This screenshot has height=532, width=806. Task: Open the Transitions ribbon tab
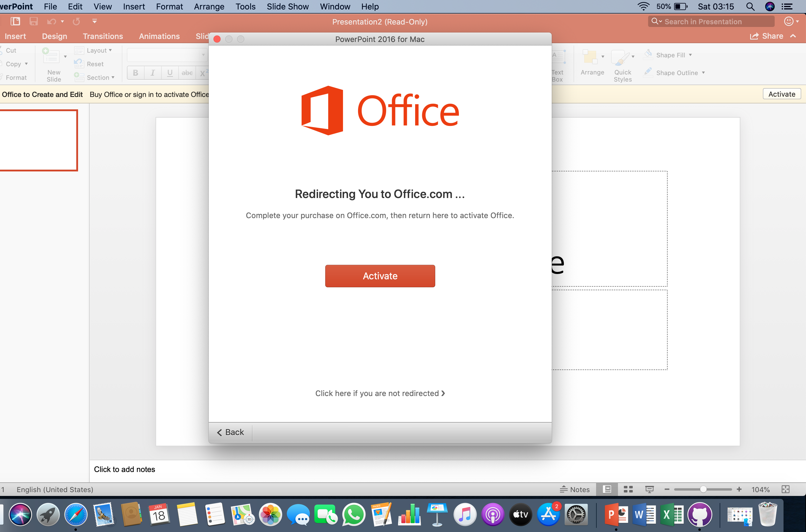(x=103, y=36)
